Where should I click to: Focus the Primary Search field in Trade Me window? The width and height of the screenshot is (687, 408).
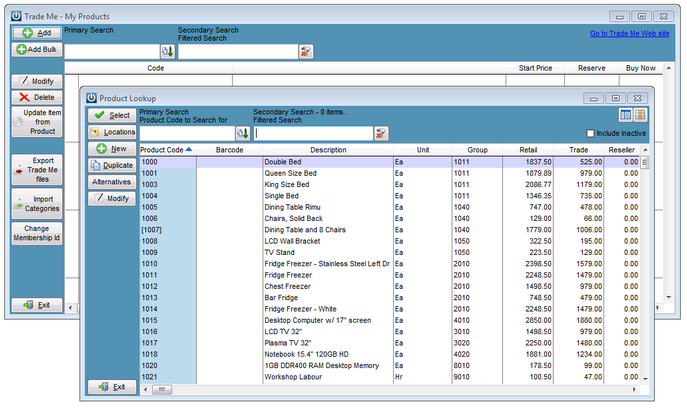112,51
